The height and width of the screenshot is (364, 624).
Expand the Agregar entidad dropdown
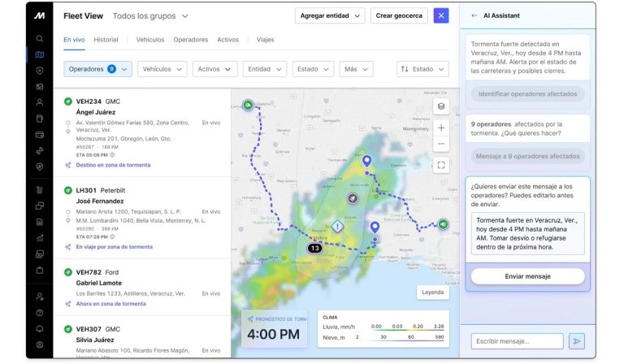pyautogui.click(x=330, y=15)
